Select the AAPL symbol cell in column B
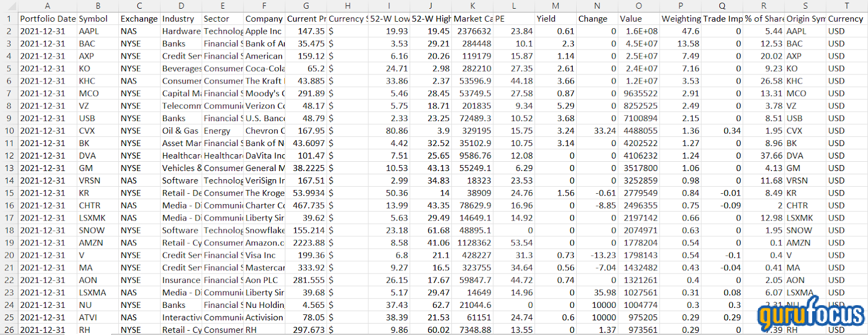Viewport: 868px width, 335px height. coord(98,31)
